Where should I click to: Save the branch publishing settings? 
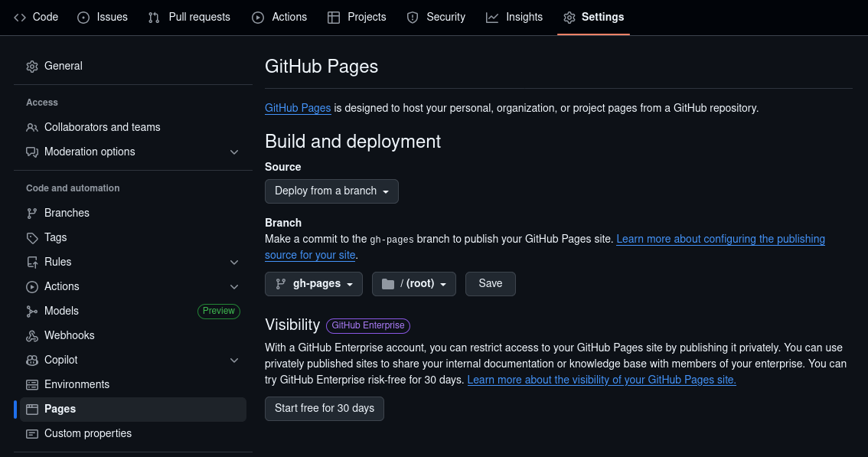490,283
